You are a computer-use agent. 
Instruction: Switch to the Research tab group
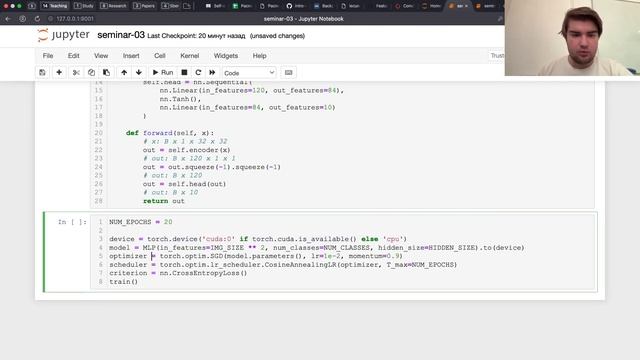(113, 6)
